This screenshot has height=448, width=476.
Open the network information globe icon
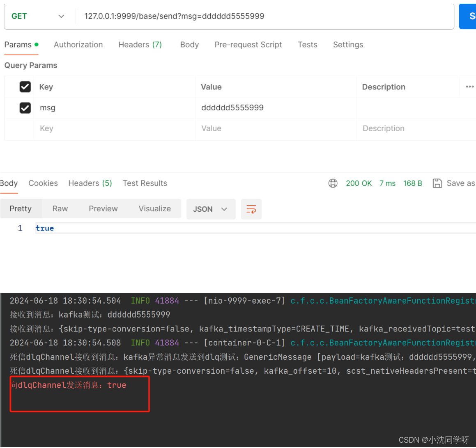coord(333,183)
